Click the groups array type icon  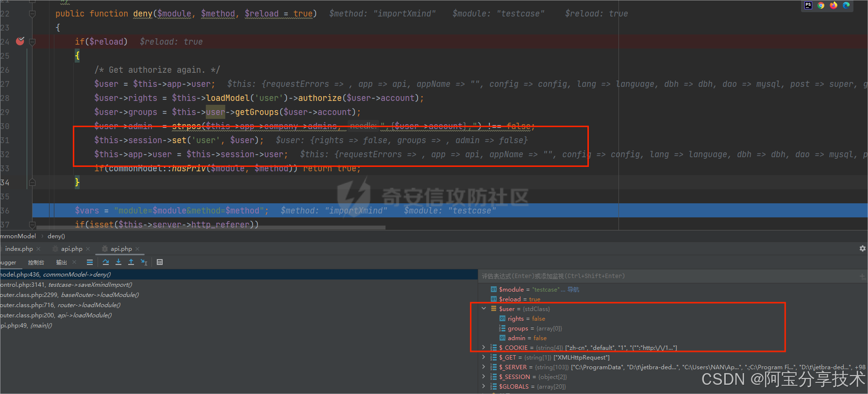(502, 328)
